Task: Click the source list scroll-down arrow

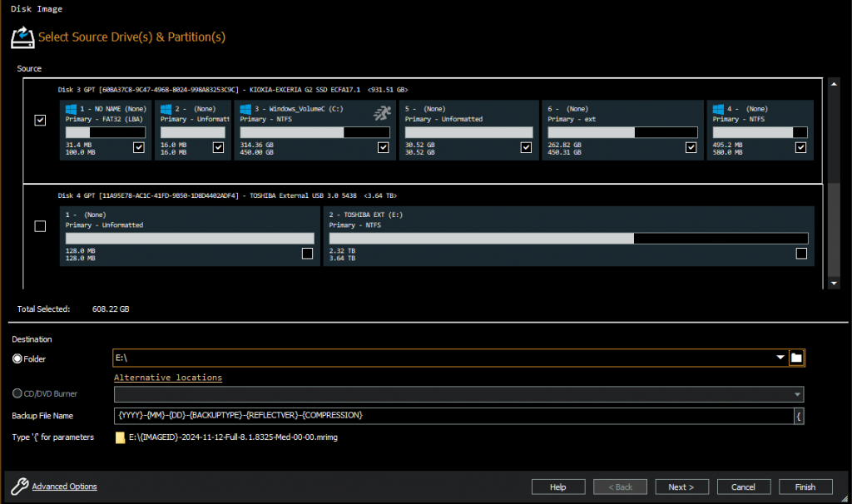Action: (x=834, y=283)
